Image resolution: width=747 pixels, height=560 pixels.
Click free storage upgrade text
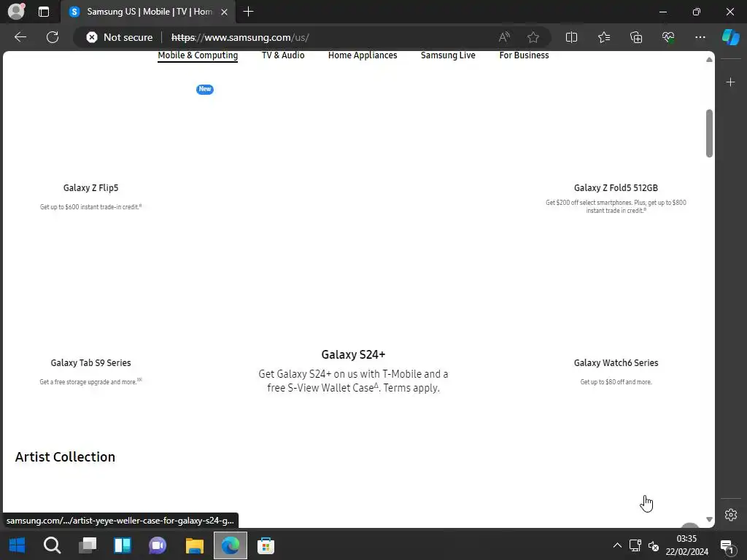click(x=90, y=382)
